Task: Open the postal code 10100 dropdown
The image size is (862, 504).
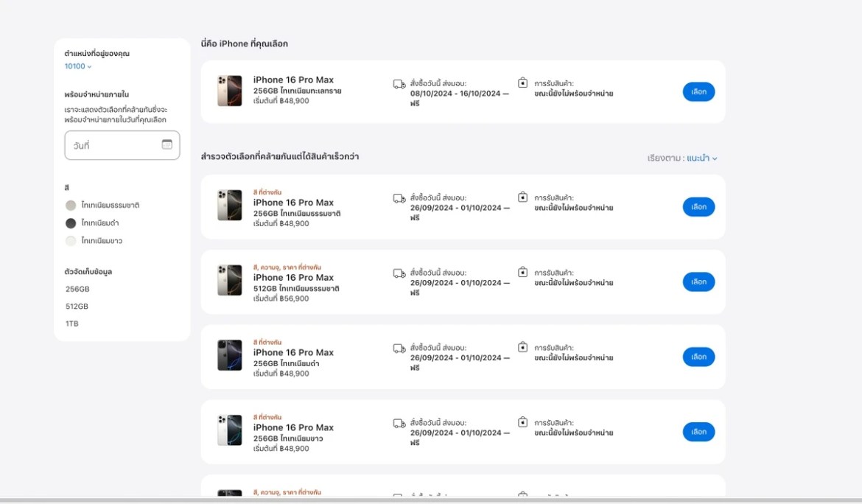Action: [x=78, y=66]
